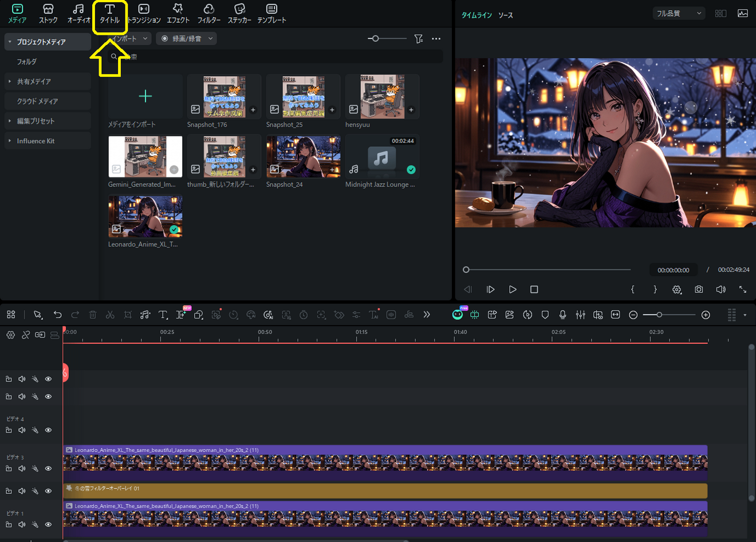Click the undo arrow in timeline toolbar

[x=57, y=315]
